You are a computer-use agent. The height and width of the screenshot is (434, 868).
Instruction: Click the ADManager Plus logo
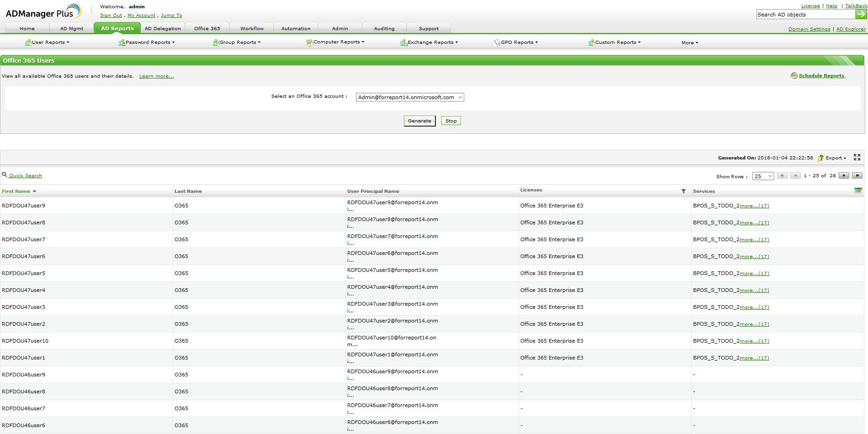click(43, 11)
